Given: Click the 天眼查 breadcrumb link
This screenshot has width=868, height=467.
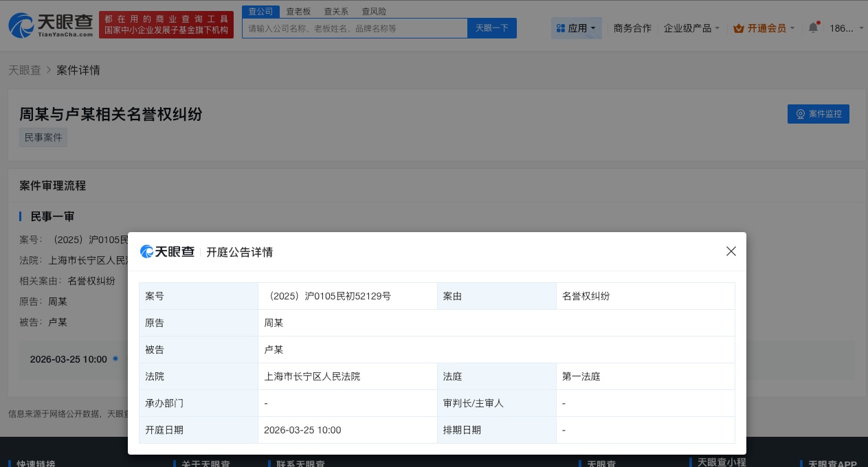Looking at the screenshot, I should click(24, 70).
